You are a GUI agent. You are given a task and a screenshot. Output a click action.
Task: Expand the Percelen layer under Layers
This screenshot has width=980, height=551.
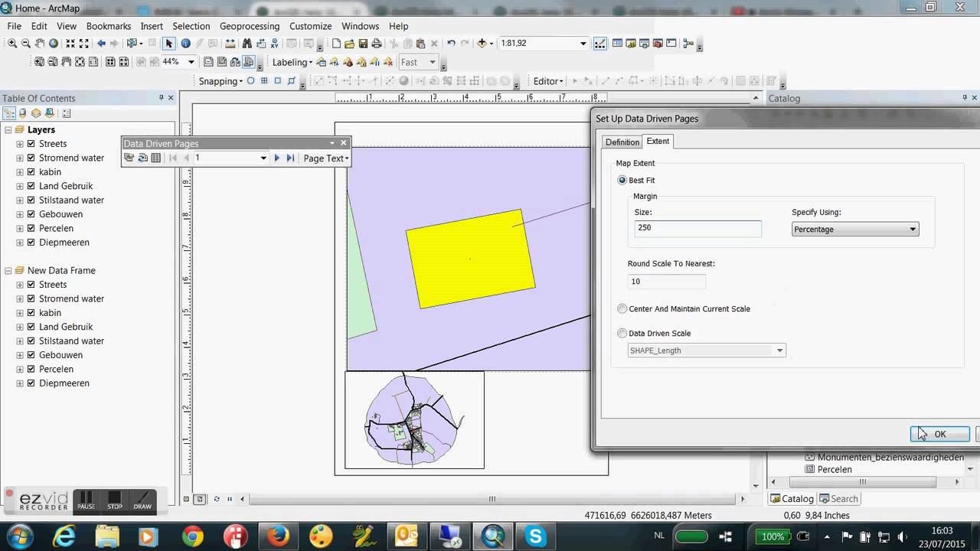point(20,229)
